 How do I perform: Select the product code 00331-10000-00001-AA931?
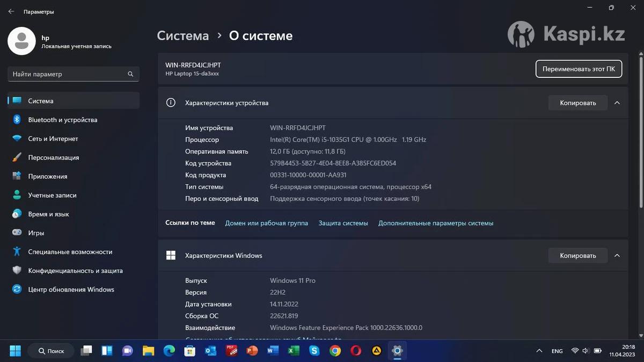308,175
